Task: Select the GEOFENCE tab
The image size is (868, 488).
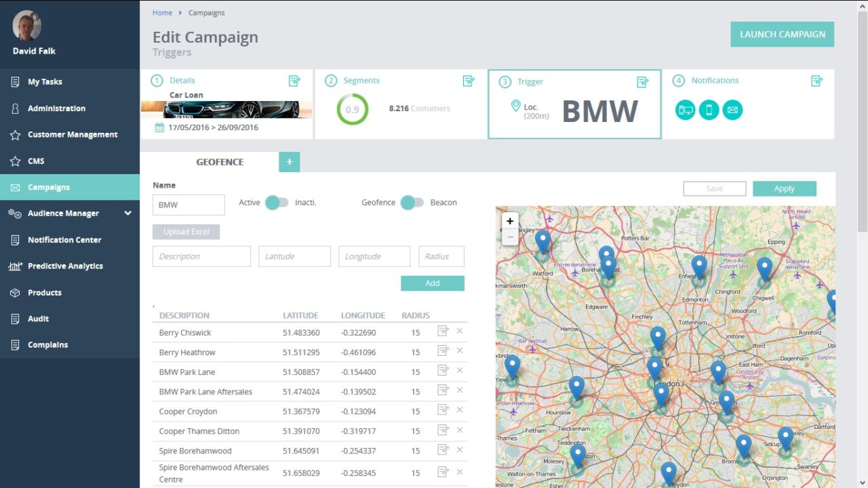Action: (x=220, y=162)
